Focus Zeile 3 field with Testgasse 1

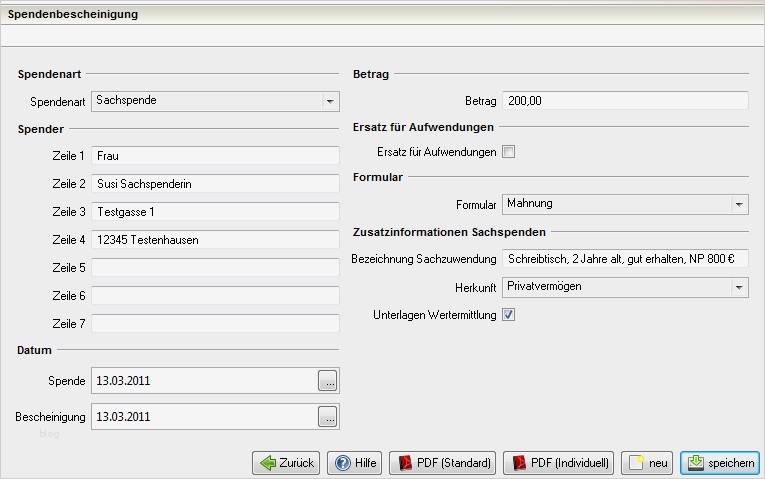(215, 212)
